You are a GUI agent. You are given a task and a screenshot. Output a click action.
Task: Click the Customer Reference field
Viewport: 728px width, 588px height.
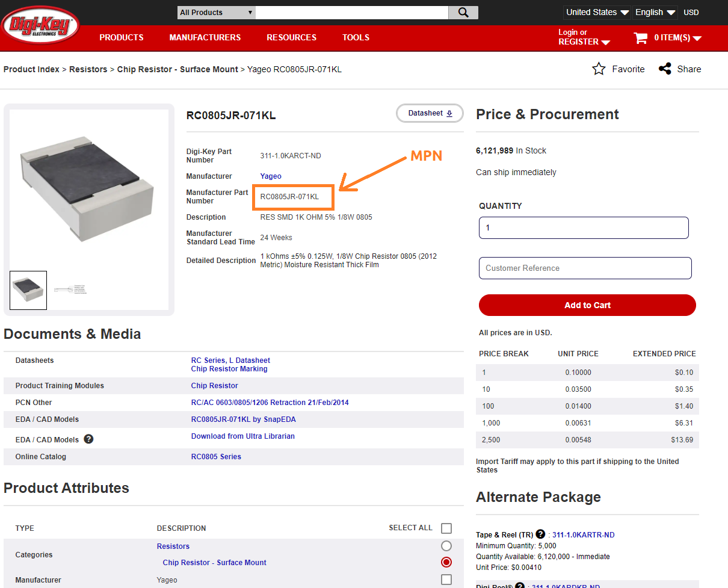pyautogui.click(x=585, y=268)
